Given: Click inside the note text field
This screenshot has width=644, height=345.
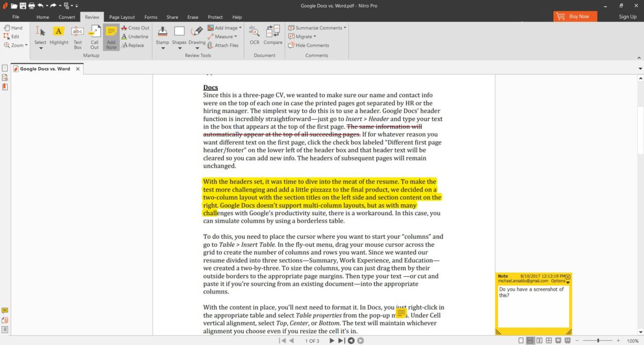Looking at the screenshot, I should coord(532,306).
